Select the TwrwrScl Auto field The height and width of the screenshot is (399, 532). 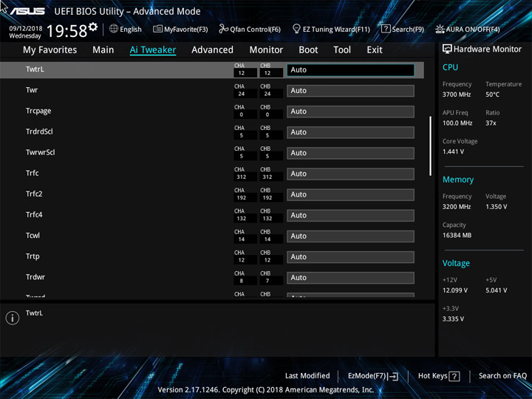click(x=350, y=153)
